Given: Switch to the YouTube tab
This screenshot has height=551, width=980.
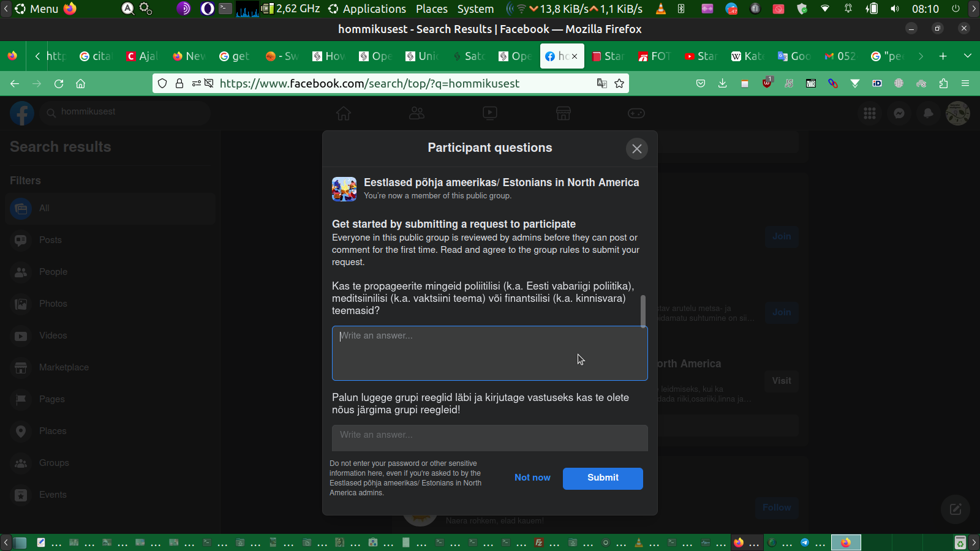Looking at the screenshot, I should (x=701, y=56).
